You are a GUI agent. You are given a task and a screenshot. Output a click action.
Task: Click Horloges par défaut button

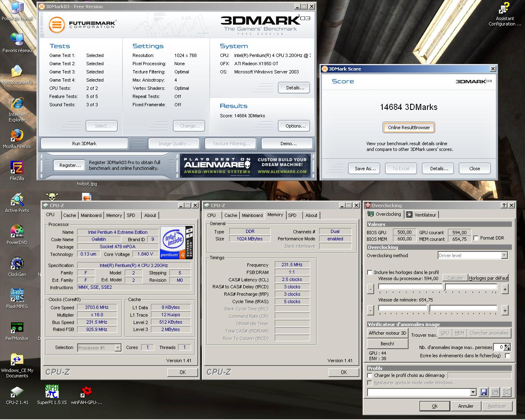(x=488, y=278)
